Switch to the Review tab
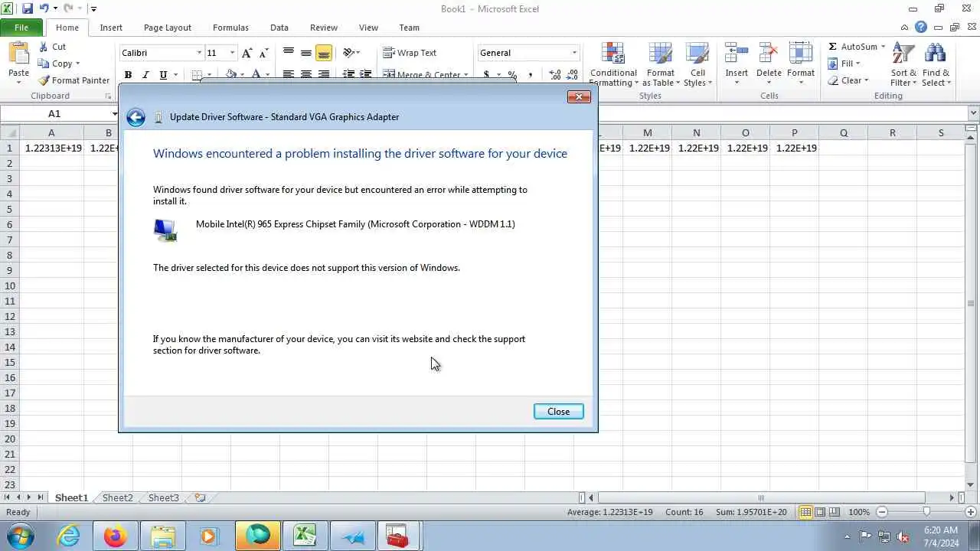The image size is (980, 551). point(324,28)
